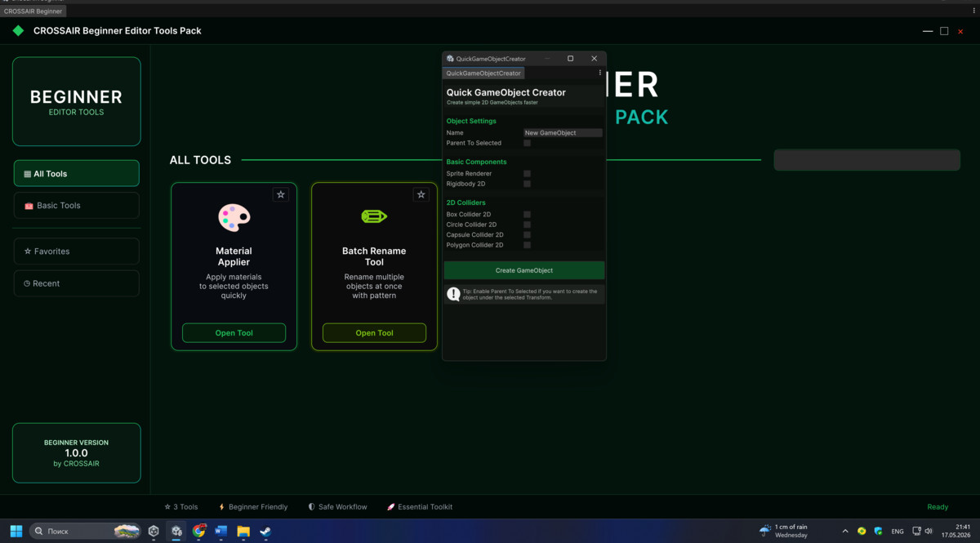Image resolution: width=980 pixels, height=543 pixels.
Task: Favorite the Batch Rename Tool with star
Action: (421, 194)
